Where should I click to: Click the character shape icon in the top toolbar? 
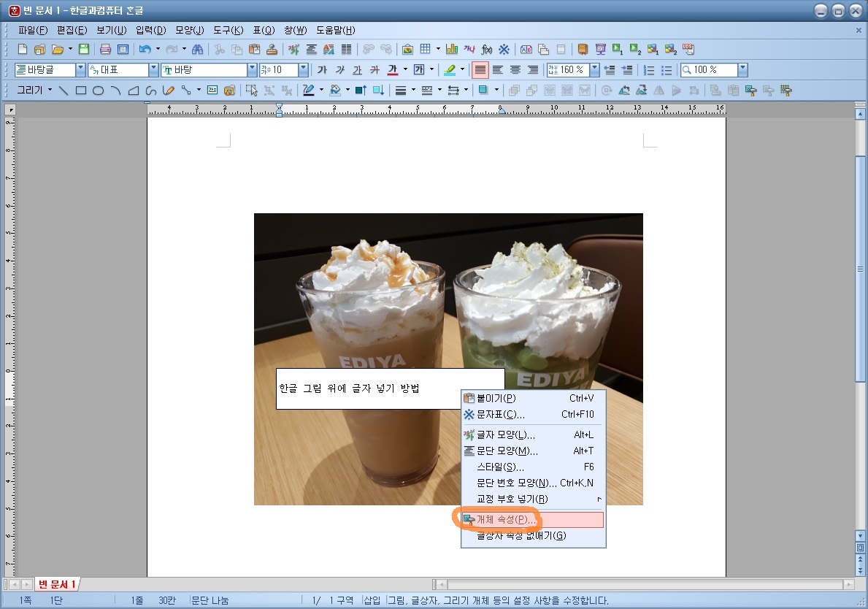pos(293,49)
